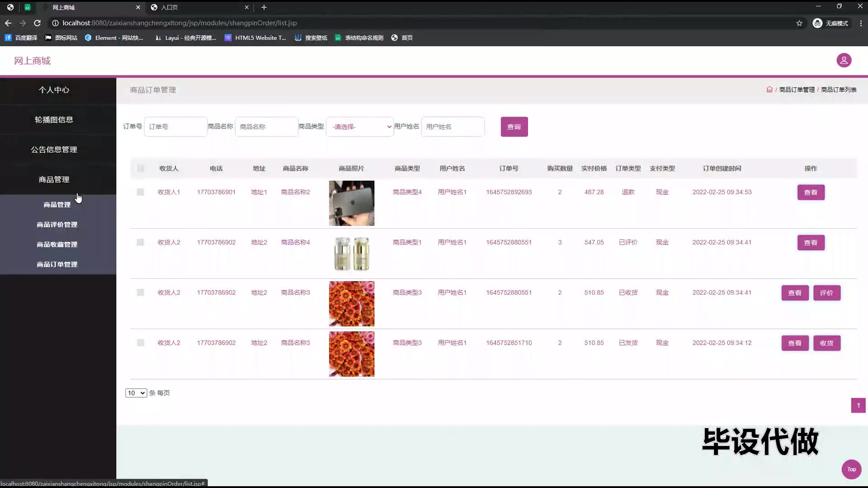Open a new browser tab
The height and width of the screenshot is (488, 868).
tap(264, 7)
